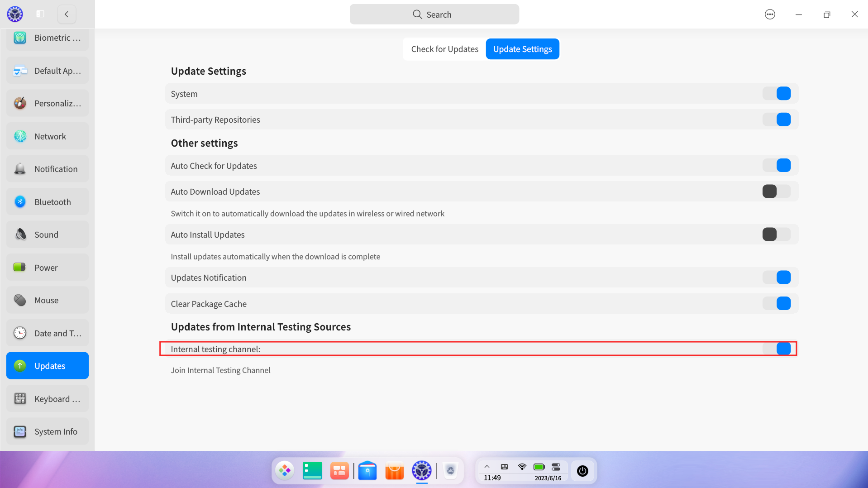This screenshot has width=868, height=488.
Task: Click the clock showing 11:49
Action: pos(492,478)
